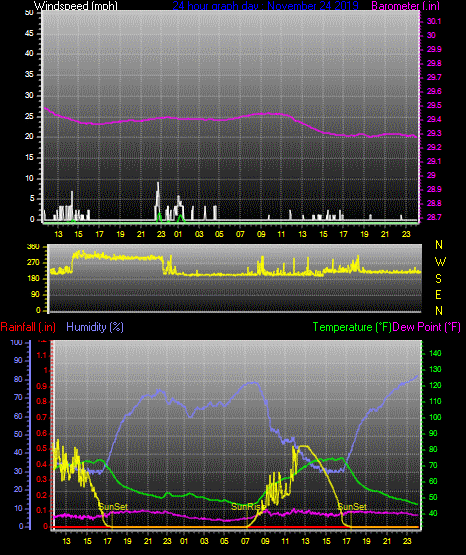
Task: Click the "Barometer (.in)" axis title
Action: 405,6
